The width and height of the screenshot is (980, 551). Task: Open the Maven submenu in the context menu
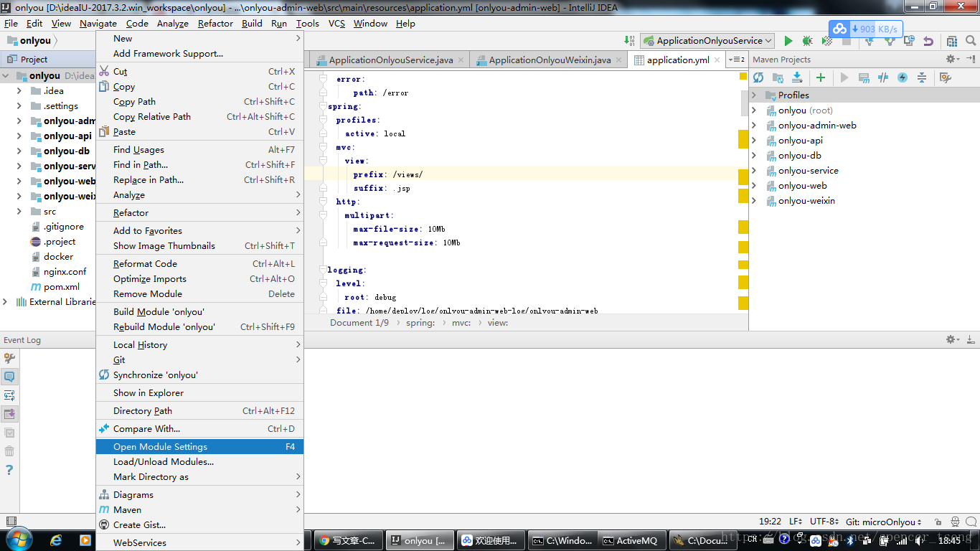pyautogui.click(x=199, y=509)
